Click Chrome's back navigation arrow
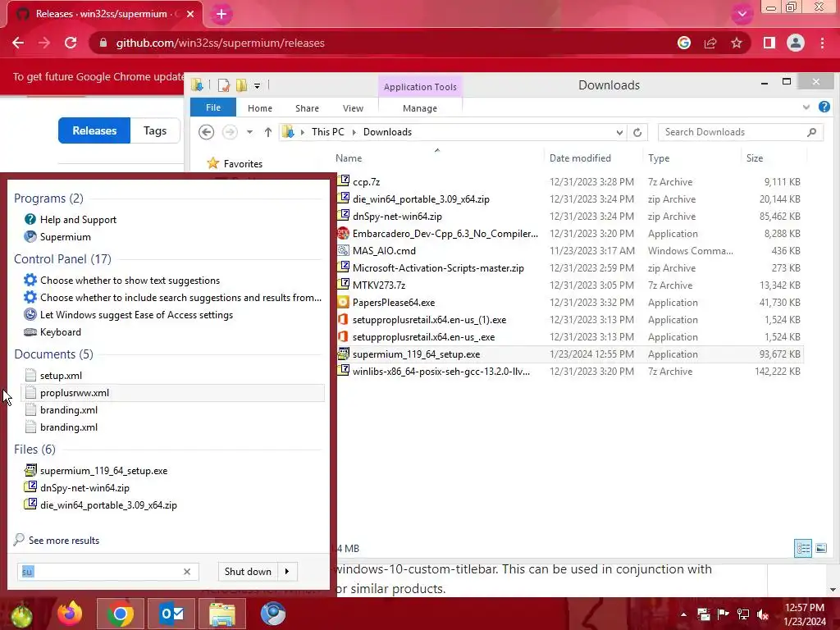Image resolution: width=840 pixels, height=630 pixels. click(x=18, y=43)
